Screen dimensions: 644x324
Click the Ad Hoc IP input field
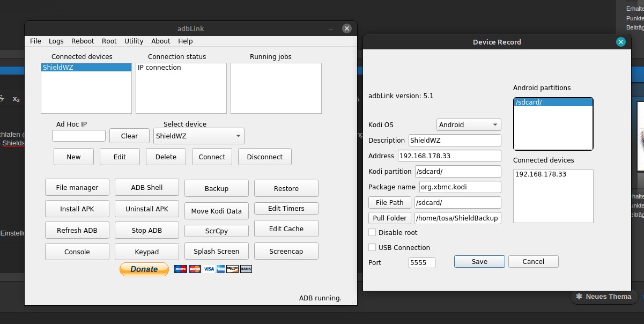[79, 136]
